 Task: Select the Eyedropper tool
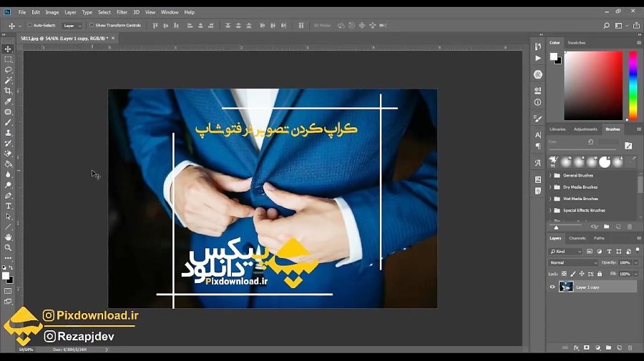coord(8,102)
